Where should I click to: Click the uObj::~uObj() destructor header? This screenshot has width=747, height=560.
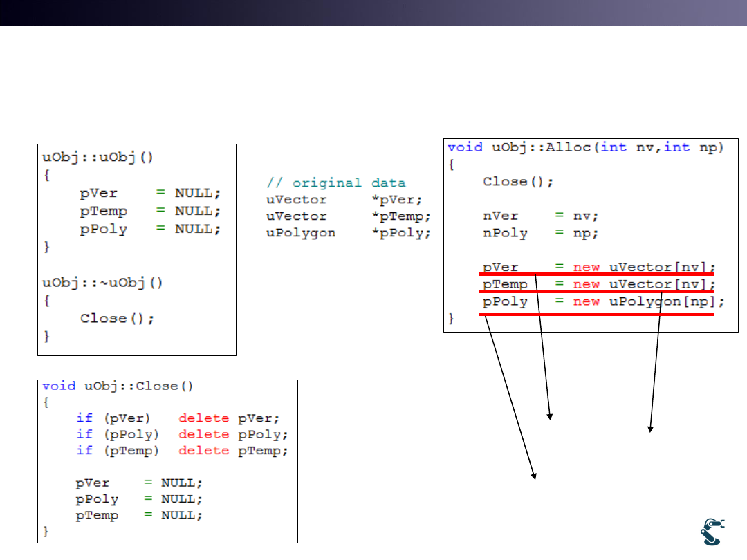102,283
